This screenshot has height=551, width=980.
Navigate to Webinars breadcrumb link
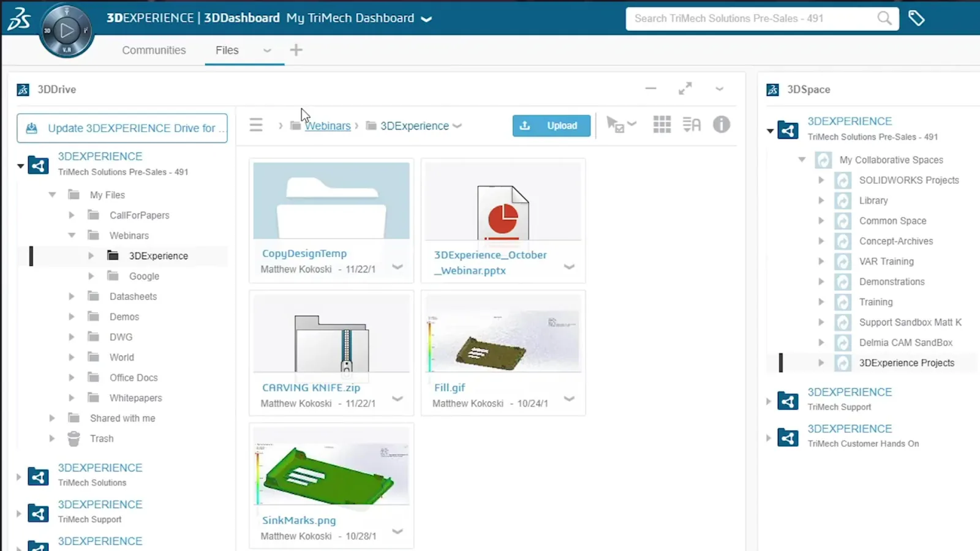click(328, 126)
